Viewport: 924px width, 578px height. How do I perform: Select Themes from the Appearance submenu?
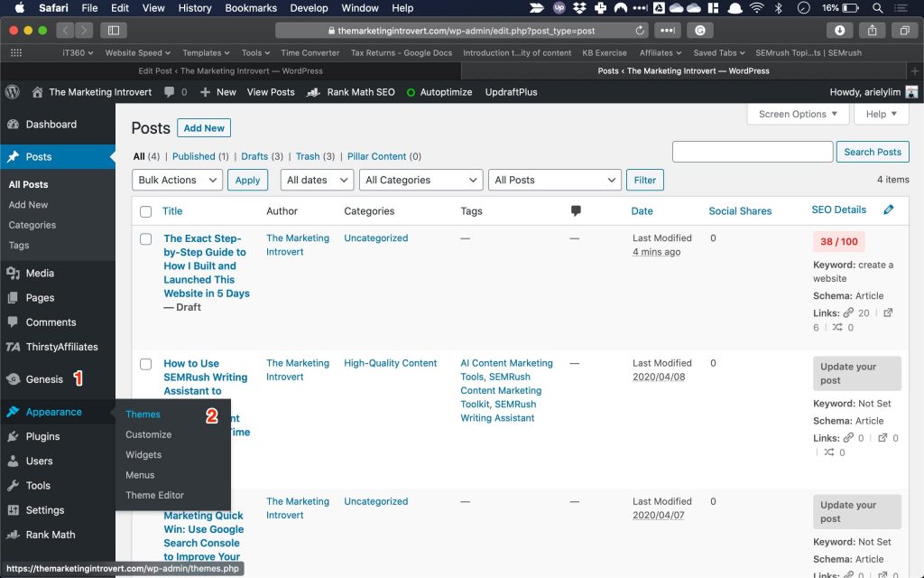tap(143, 414)
